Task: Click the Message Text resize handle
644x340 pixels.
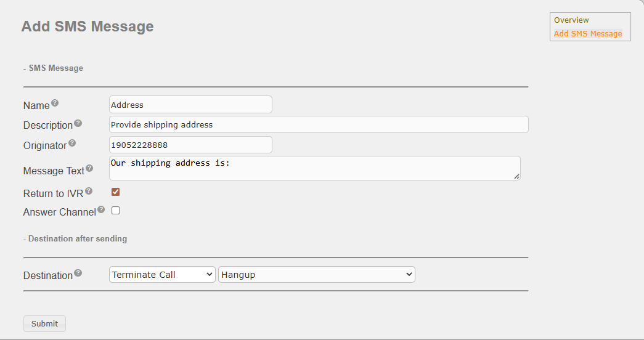Action: (x=516, y=176)
